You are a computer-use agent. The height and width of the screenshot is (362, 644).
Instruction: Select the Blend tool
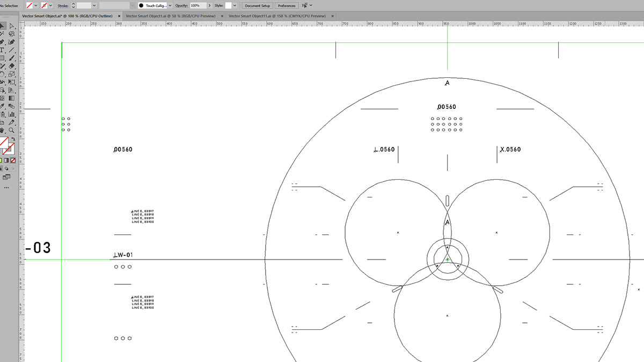(11, 106)
